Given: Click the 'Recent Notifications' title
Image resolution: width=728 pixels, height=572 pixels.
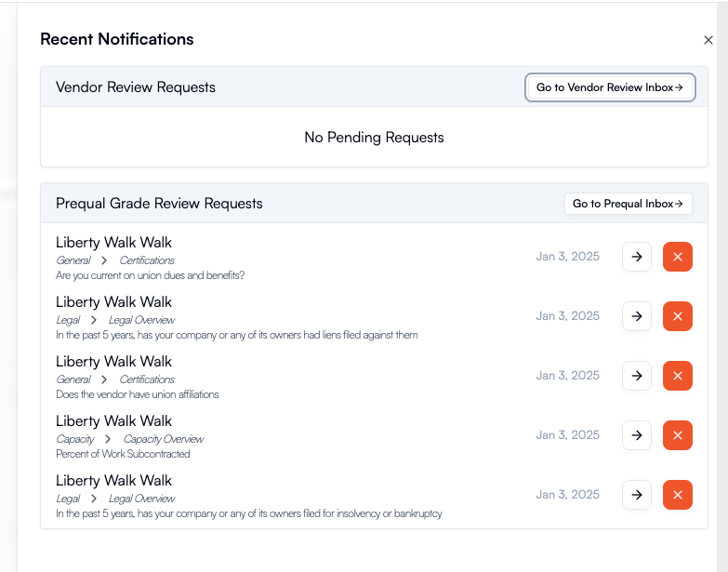Looking at the screenshot, I should 117,39.
